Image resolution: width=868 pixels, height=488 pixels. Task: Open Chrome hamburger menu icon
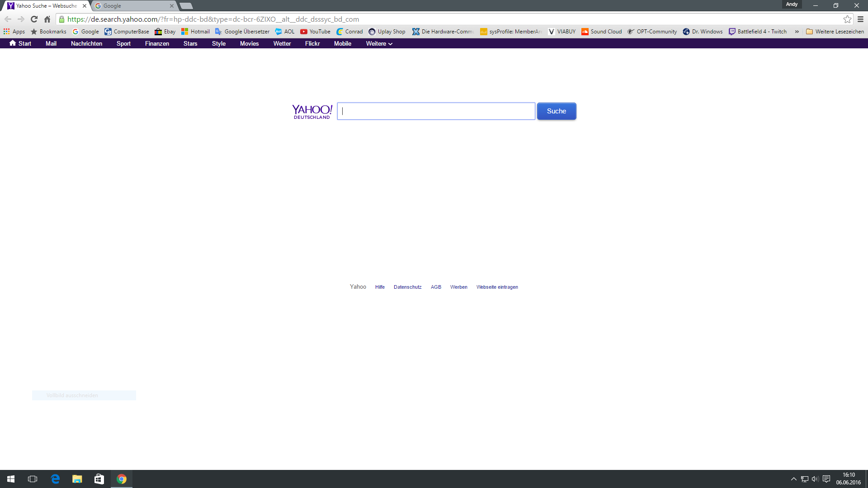click(860, 19)
